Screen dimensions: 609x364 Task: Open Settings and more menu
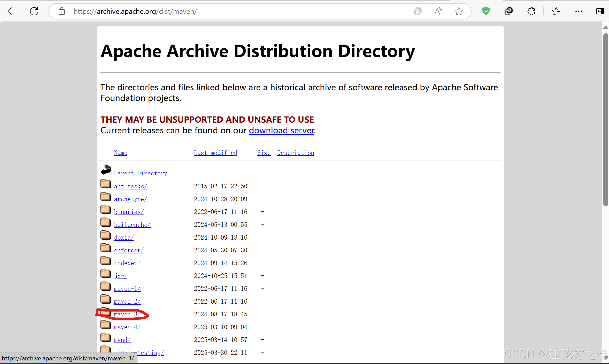[x=578, y=11]
